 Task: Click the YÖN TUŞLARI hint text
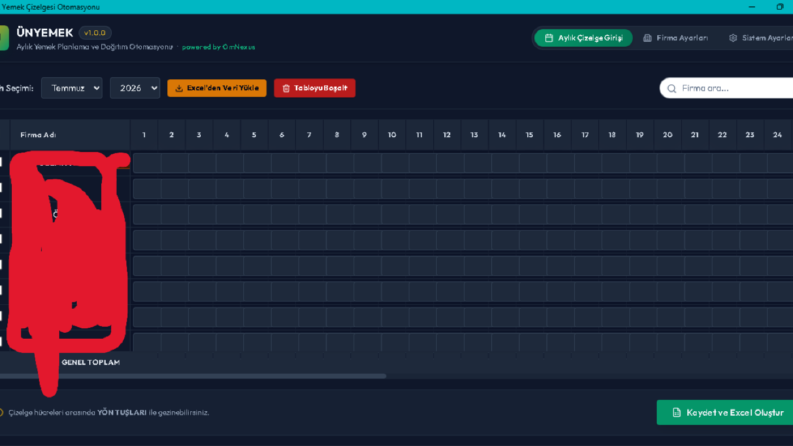point(122,413)
